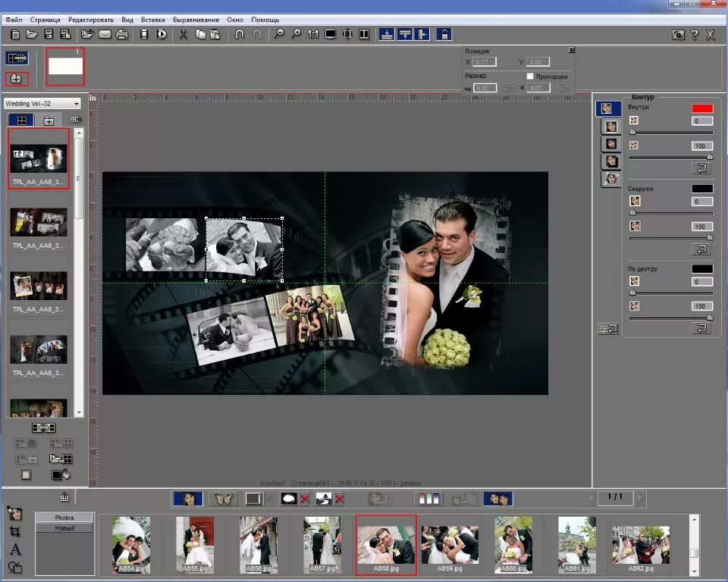
Task: Click the red Внутри color swatch
Action: point(702,108)
